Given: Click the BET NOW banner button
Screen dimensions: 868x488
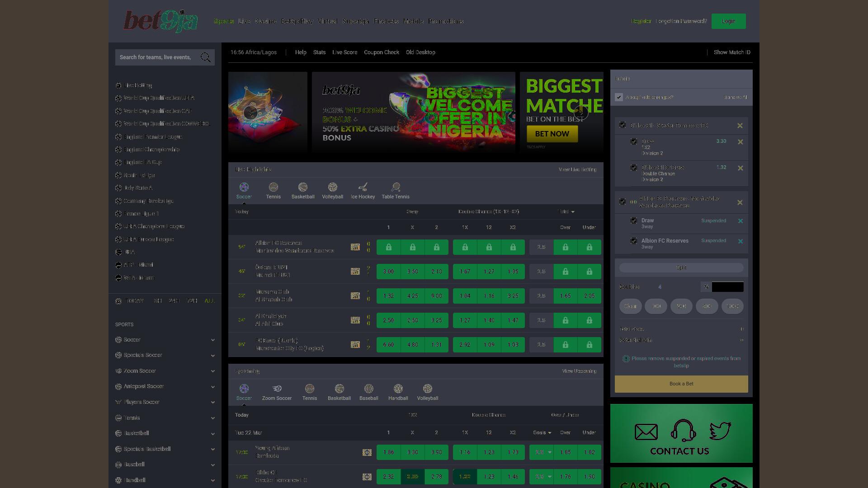Looking at the screenshot, I should 552,134.
